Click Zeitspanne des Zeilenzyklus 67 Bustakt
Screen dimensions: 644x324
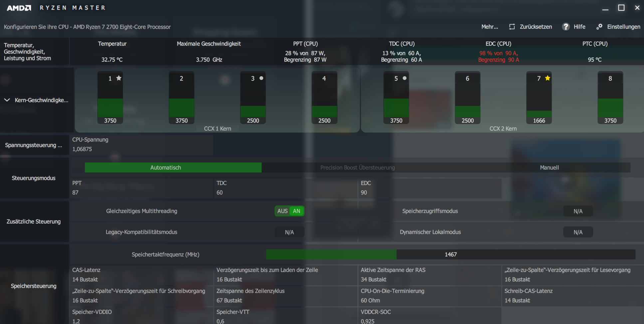286,296
